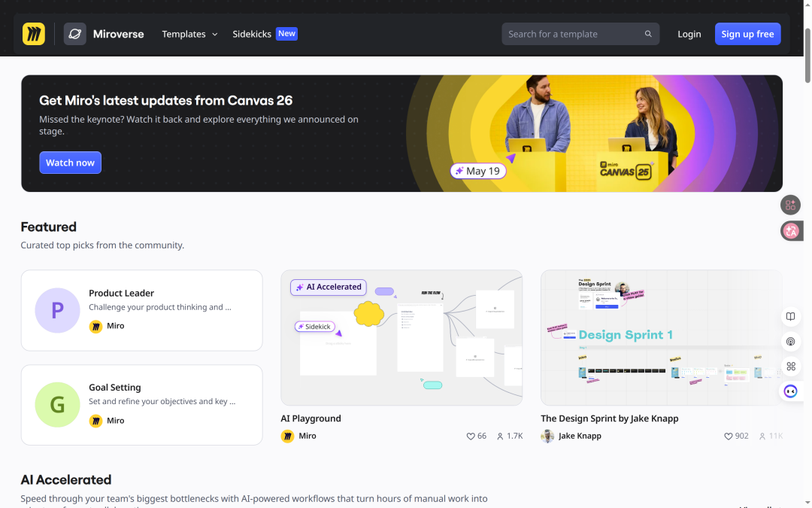This screenshot has height=508, width=812.
Task: Click the AI Playground title text
Action: [x=311, y=419]
